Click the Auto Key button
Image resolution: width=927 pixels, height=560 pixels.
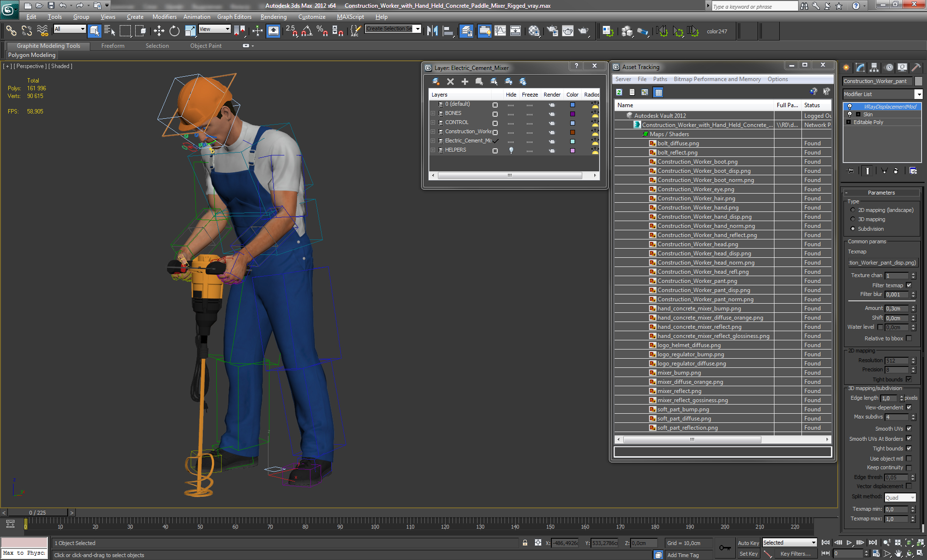[748, 543]
